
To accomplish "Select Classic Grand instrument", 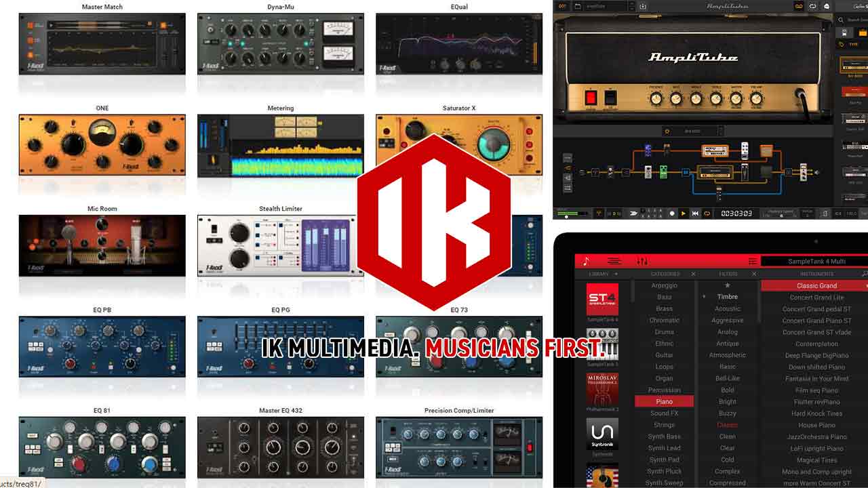I will click(816, 285).
